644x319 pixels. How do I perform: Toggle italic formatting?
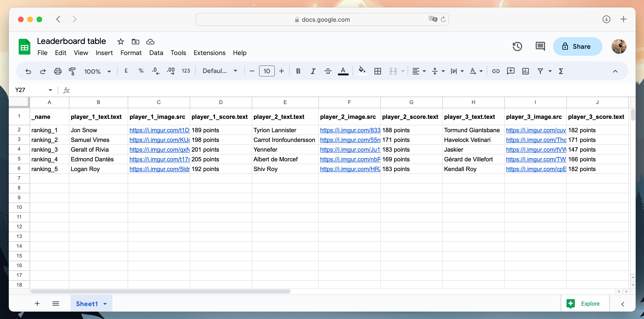[313, 71]
